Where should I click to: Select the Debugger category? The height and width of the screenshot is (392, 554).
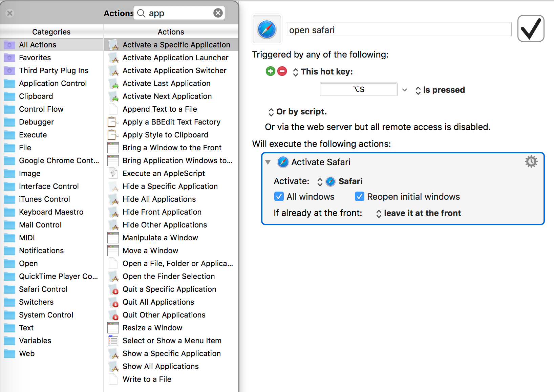(52, 122)
